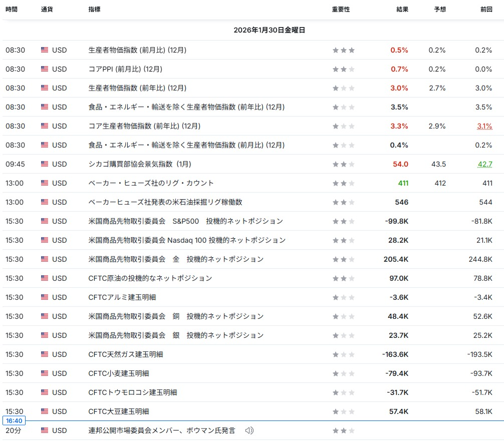Click the revised previous value 42.7
This screenshot has height=443, width=504.
pos(485,164)
